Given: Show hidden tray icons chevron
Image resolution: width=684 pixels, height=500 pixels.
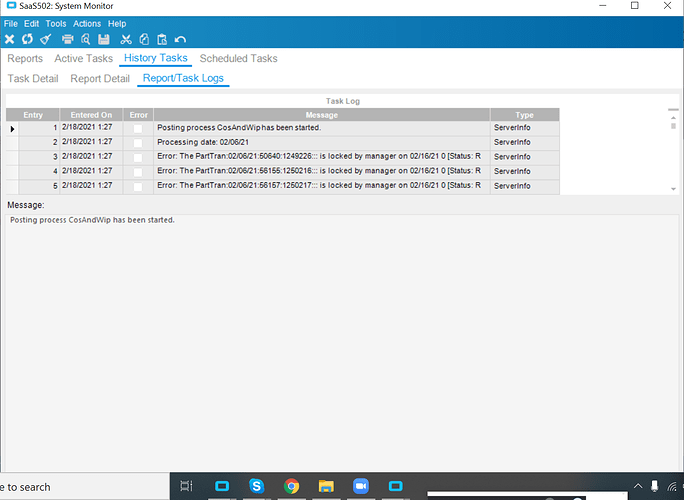Looking at the screenshot, I should click(638, 486).
